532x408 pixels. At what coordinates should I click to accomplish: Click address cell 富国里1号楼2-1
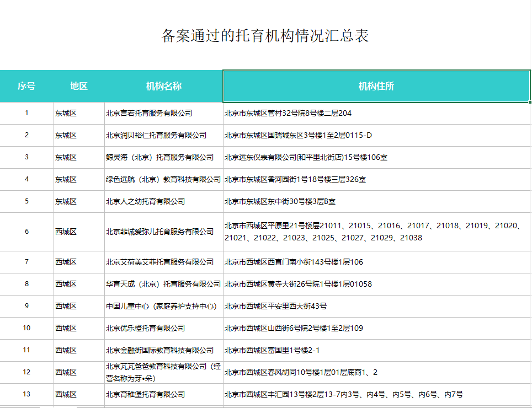coord(272,350)
